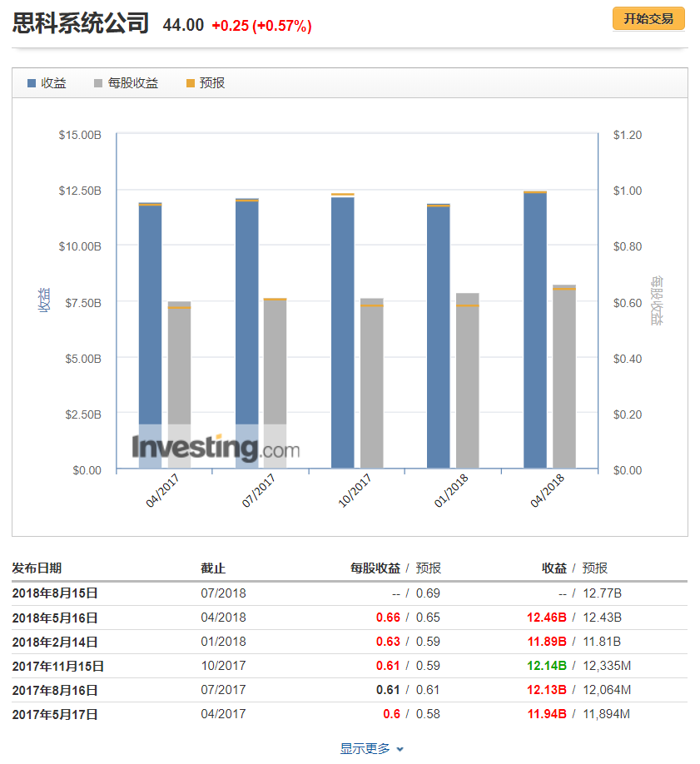Select the row dated 2017年8月16日

[350, 690]
